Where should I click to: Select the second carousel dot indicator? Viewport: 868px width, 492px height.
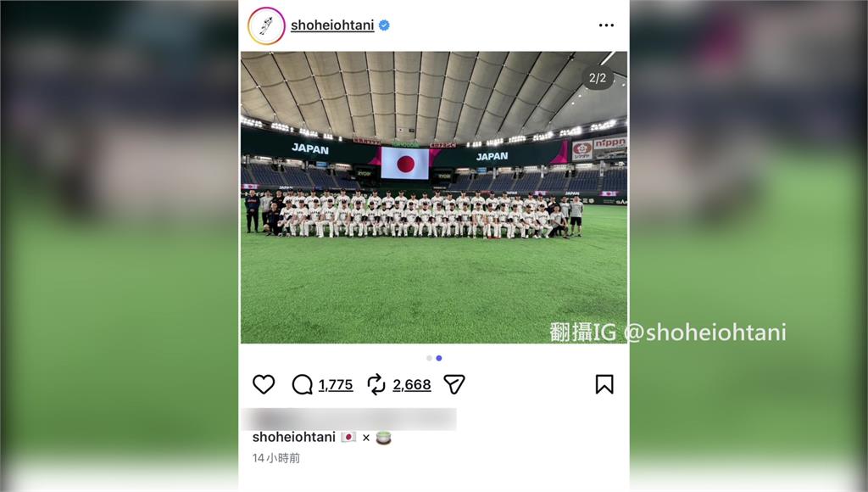coord(439,359)
